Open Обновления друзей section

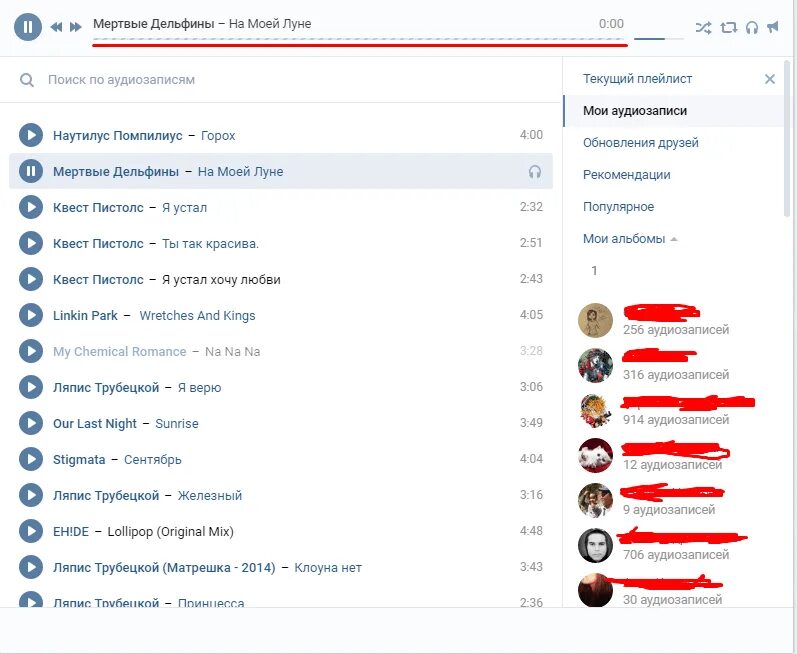click(x=640, y=143)
